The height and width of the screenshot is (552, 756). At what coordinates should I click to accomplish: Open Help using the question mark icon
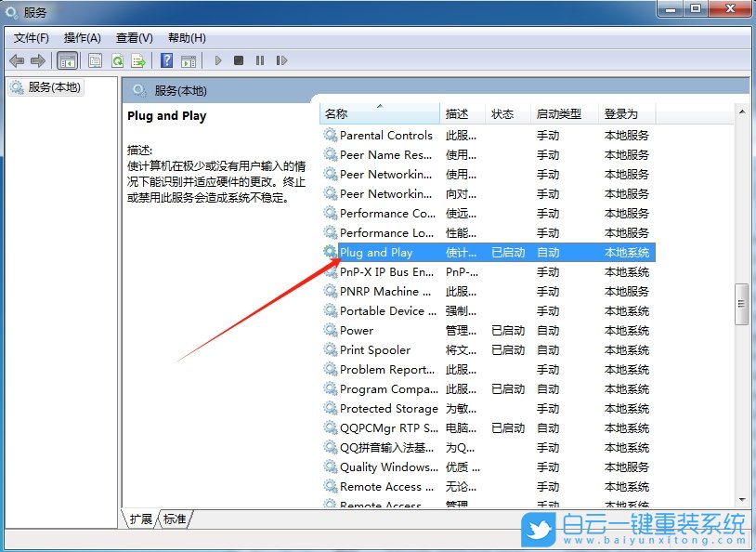[168, 59]
